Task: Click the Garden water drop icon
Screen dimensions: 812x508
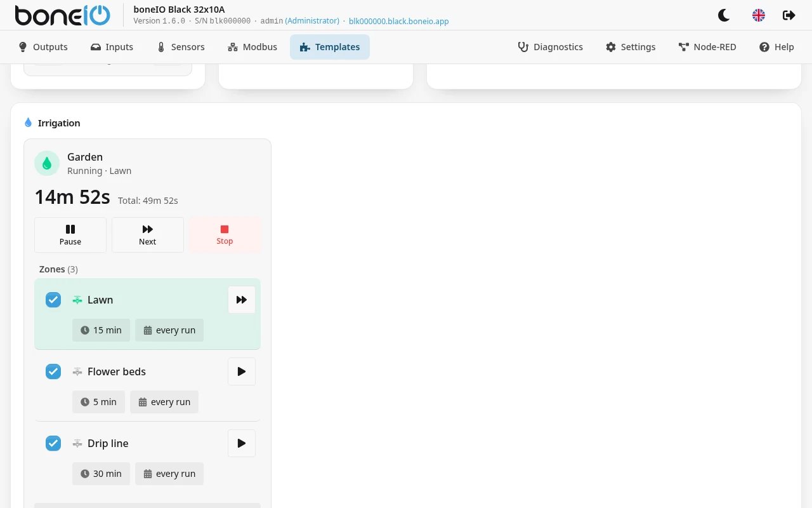Action: tap(47, 163)
